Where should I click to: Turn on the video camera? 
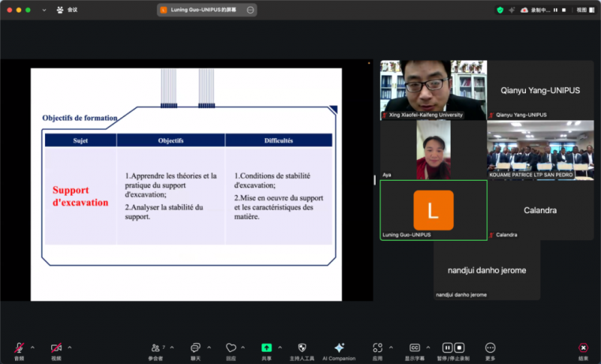pyautogui.click(x=56, y=348)
